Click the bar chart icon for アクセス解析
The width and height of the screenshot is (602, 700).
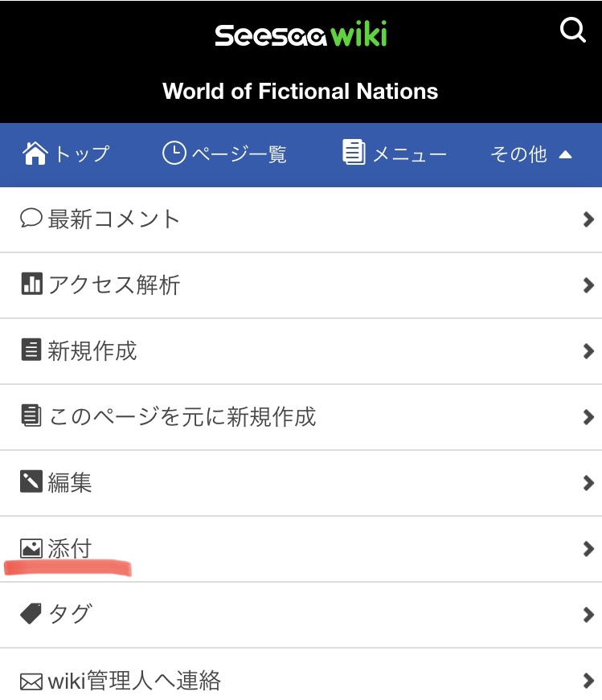(31, 284)
